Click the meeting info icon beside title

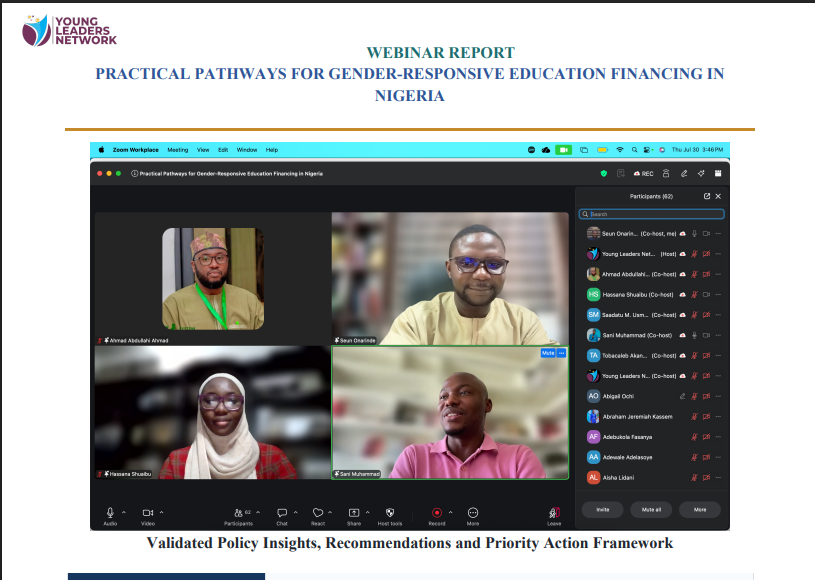point(135,174)
